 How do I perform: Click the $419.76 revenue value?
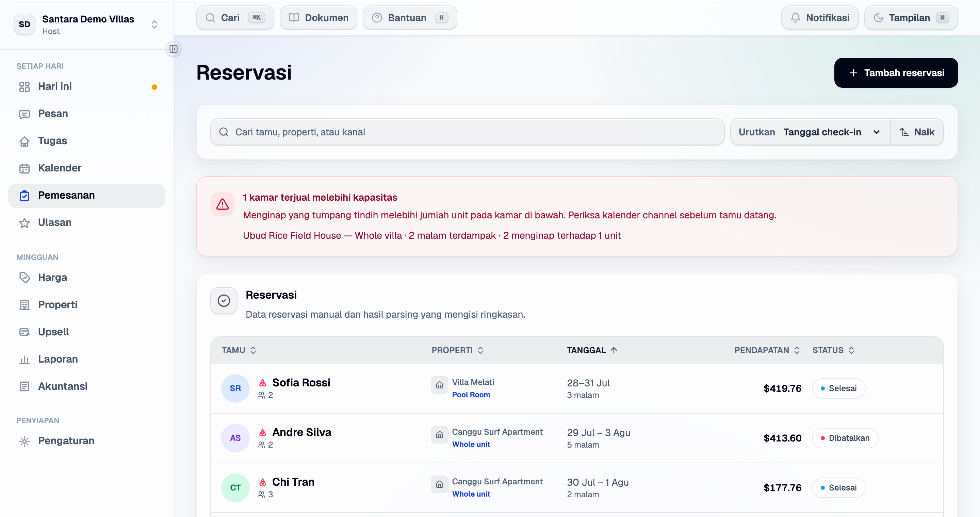pyautogui.click(x=782, y=388)
